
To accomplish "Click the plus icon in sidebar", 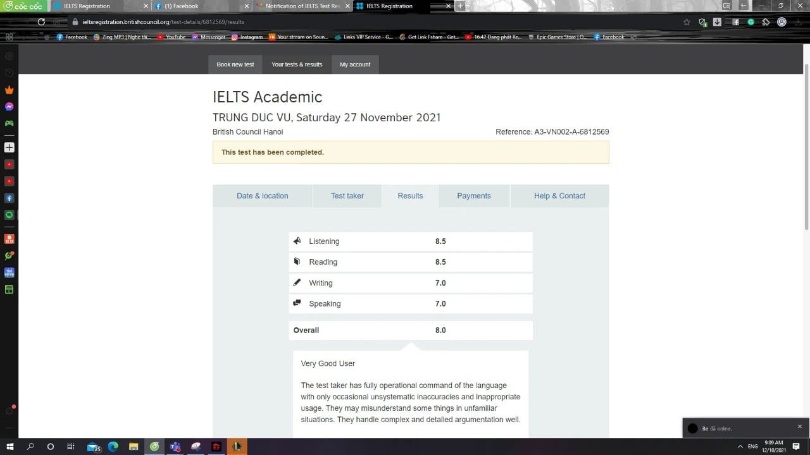I will [x=9, y=147].
